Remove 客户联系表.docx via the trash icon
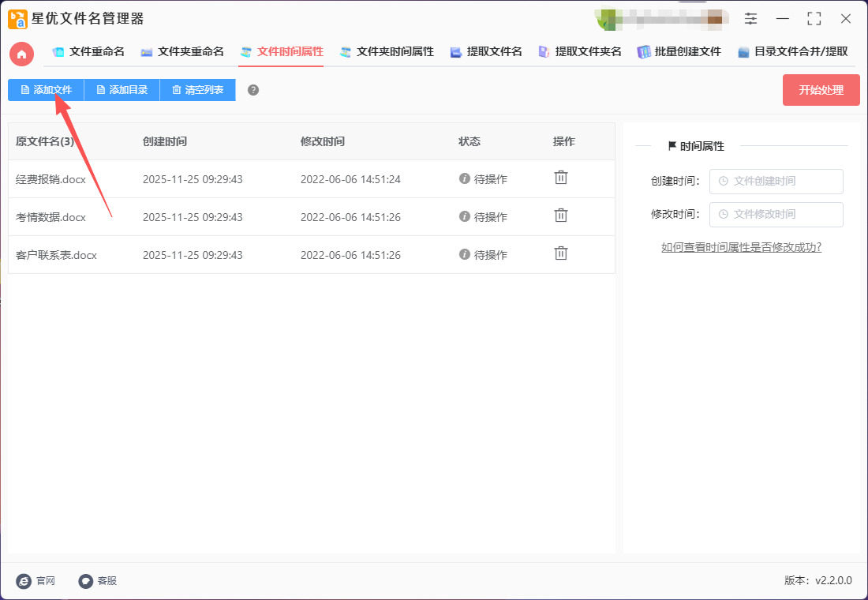Viewport: 868px width, 600px height. point(560,253)
